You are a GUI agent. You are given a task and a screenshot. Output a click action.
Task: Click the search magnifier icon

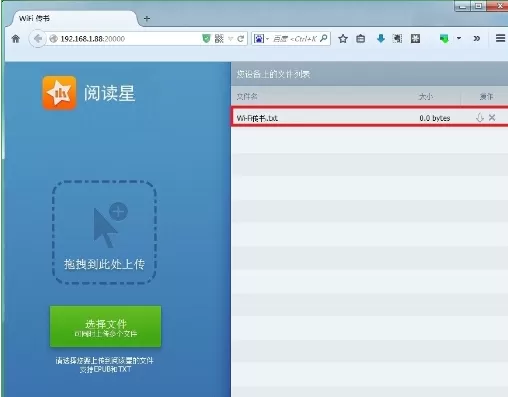pos(324,38)
